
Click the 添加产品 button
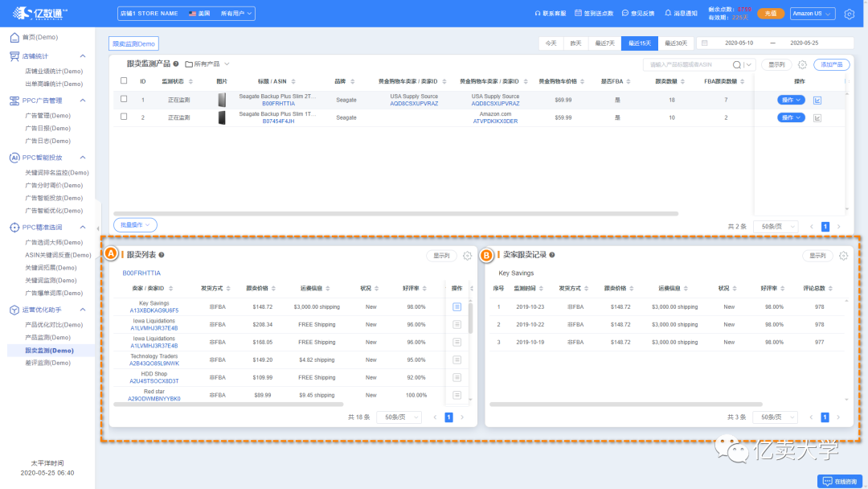pyautogui.click(x=832, y=65)
